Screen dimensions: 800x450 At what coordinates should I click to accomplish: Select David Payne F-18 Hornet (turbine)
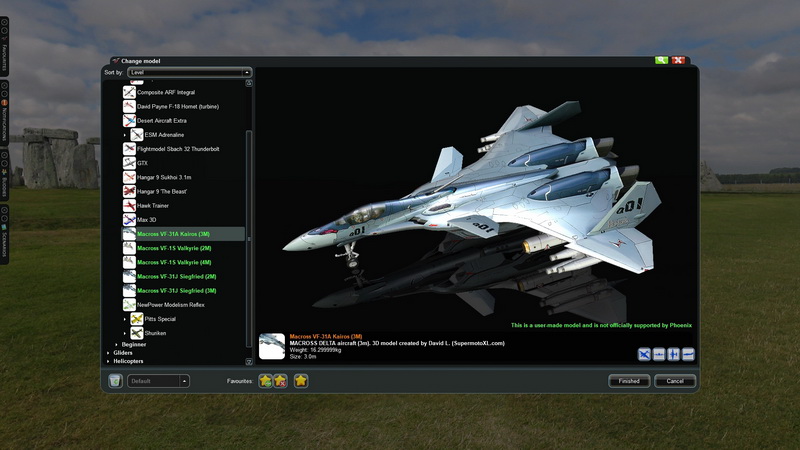178,107
